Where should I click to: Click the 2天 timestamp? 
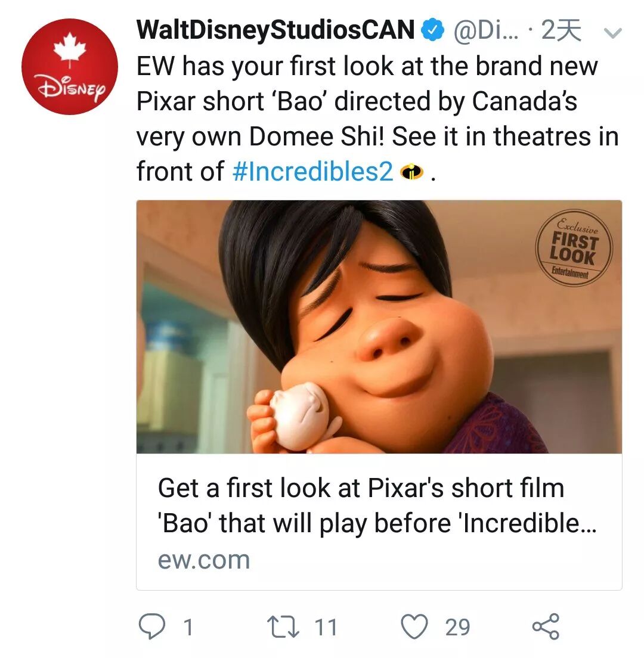(561, 30)
